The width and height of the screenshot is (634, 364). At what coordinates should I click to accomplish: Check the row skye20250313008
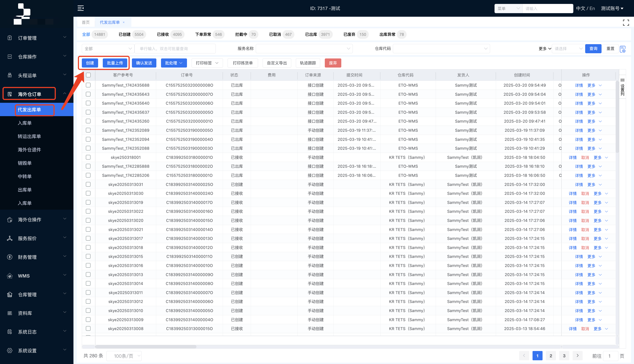pyautogui.click(x=88, y=329)
